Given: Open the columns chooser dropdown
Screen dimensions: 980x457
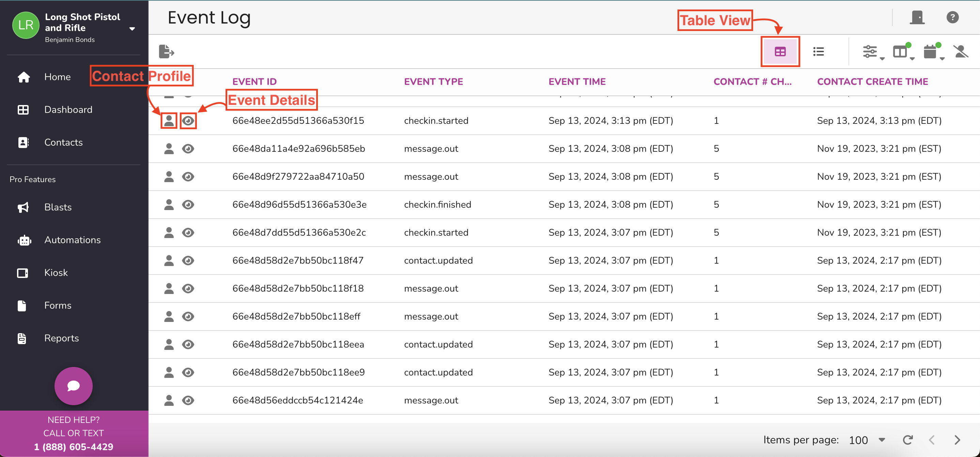Looking at the screenshot, I should 903,52.
